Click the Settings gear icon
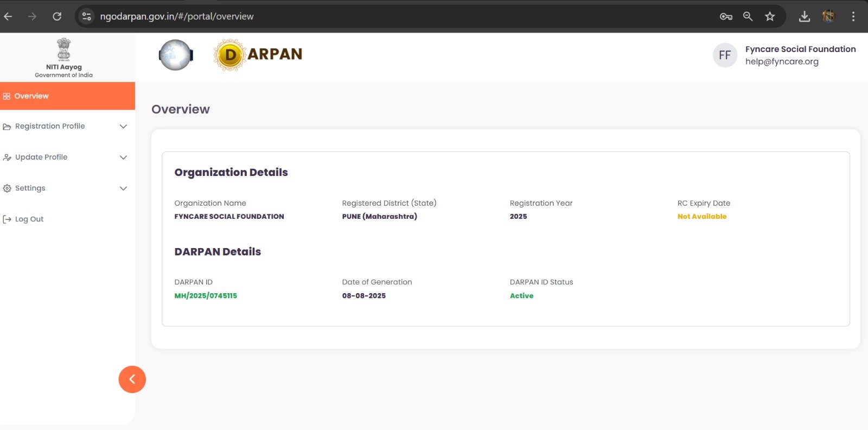 click(7, 188)
